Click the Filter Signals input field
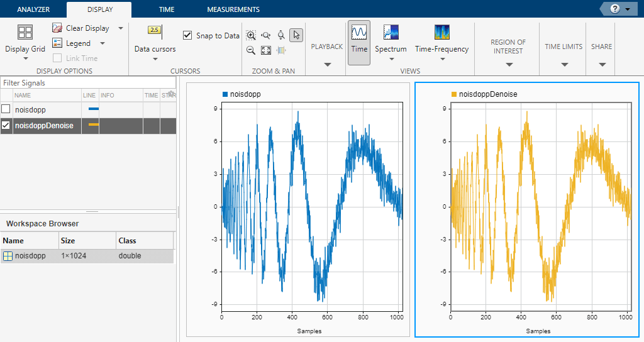Viewport: 644px width, 342px height. (x=88, y=82)
